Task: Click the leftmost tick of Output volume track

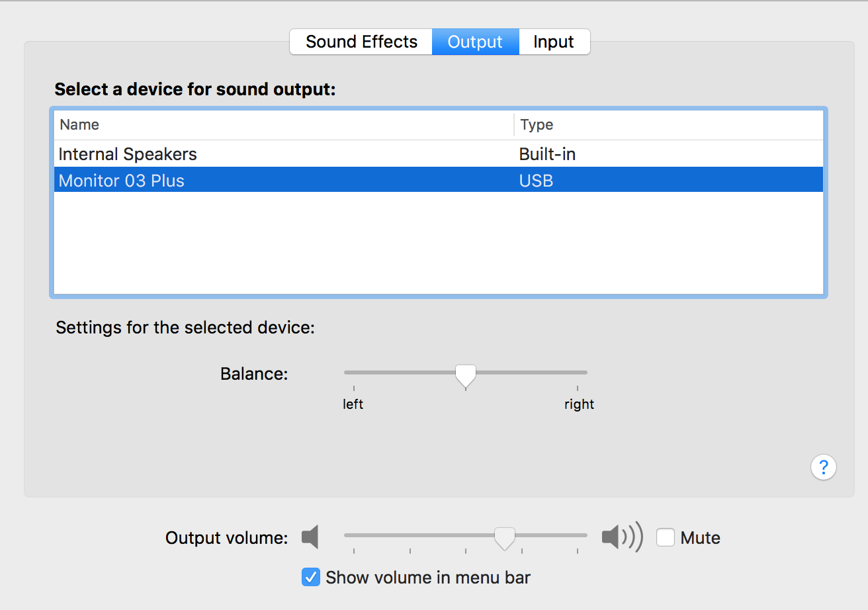Action: tap(354, 550)
